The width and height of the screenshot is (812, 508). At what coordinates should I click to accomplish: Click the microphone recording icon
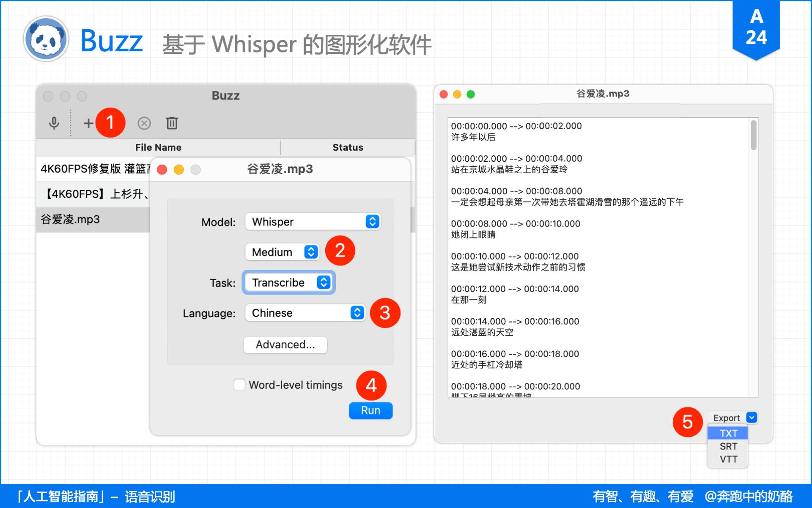click(x=54, y=123)
